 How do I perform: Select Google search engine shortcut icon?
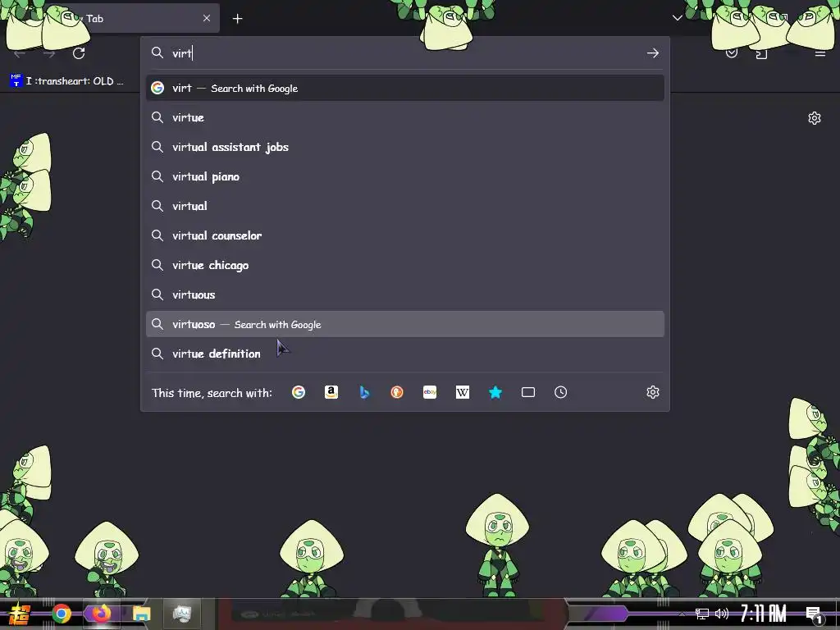(299, 392)
